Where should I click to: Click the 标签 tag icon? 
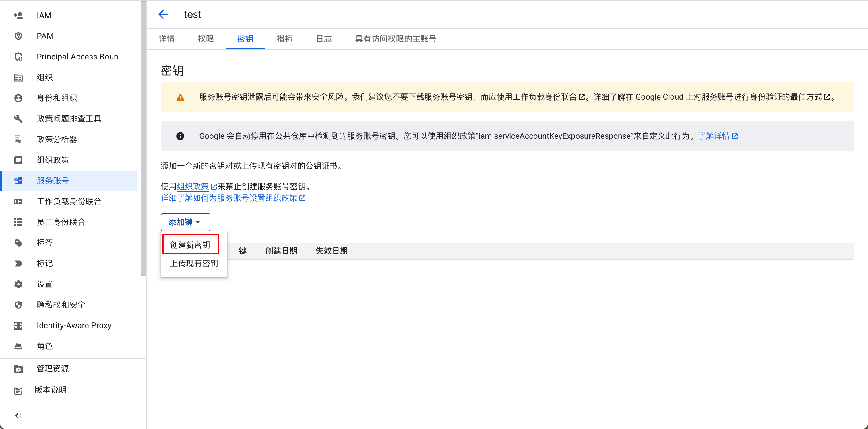18,243
